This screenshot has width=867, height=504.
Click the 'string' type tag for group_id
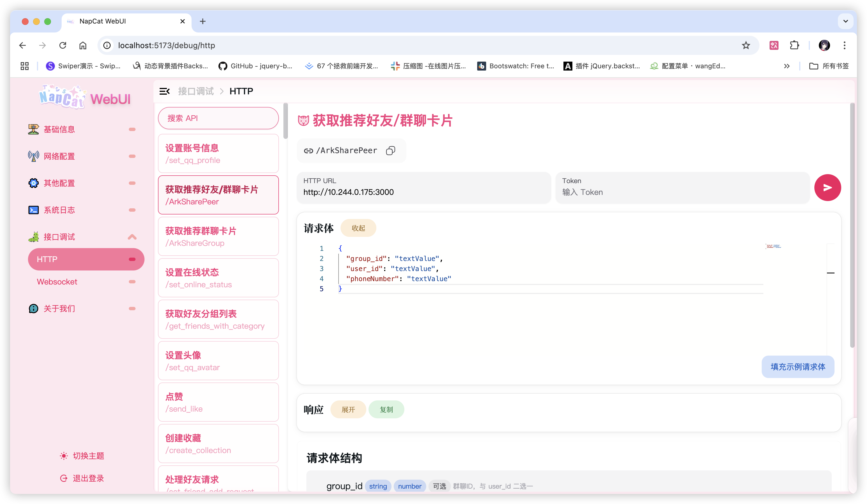(378, 486)
